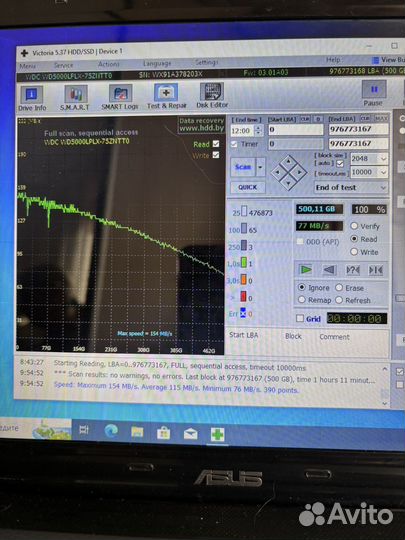The image size is (405, 540).
Task: Click the rewind back arrow button
Action: [329, 270]
